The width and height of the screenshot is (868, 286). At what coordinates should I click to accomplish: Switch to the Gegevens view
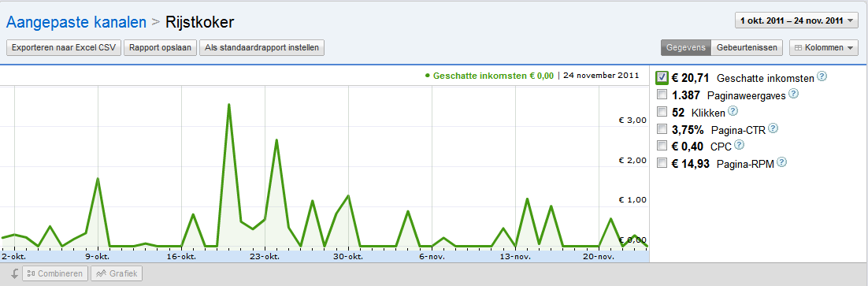[686, 47]
